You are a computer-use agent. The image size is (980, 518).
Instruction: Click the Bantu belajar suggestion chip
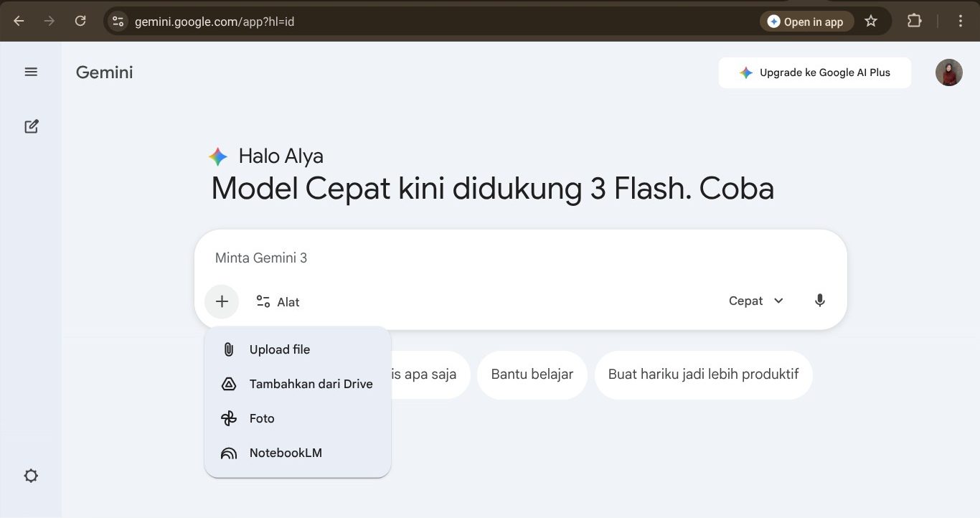[x=532, y=374]
